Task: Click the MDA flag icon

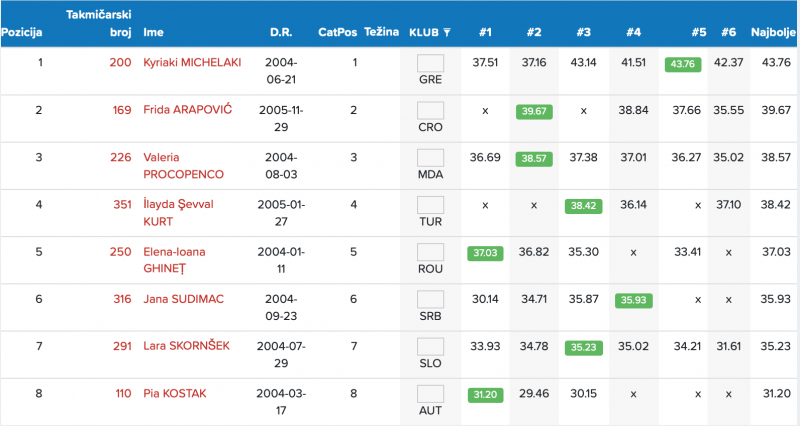Action: tap(430, 157)
